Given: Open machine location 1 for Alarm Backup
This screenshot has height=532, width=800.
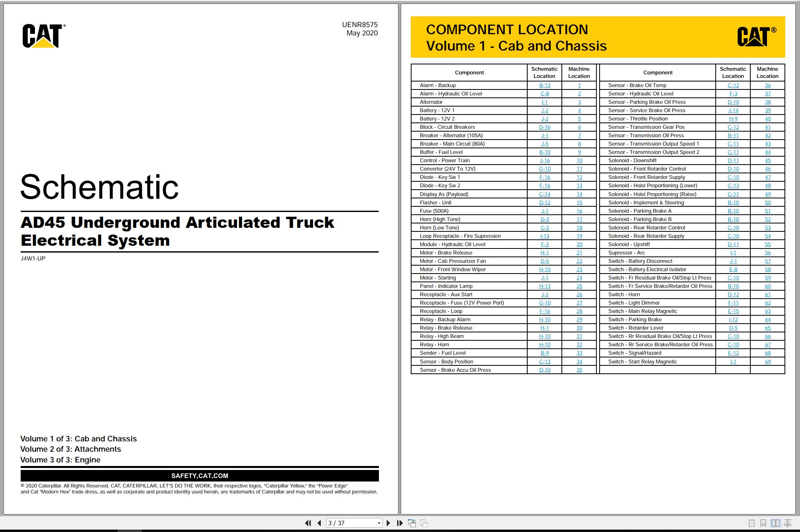Looking at the screenshot, I should pyautogui.click(x=579, y=85).
